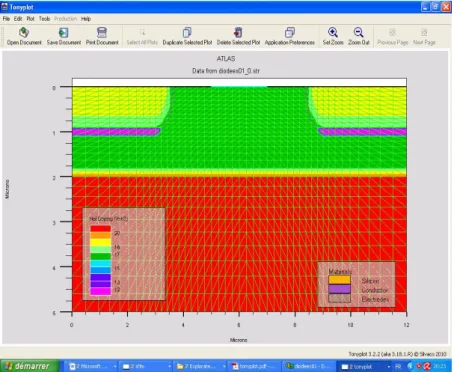Click the vertical Microns axis label
This screenshot has height=372, width=454.
7,189
